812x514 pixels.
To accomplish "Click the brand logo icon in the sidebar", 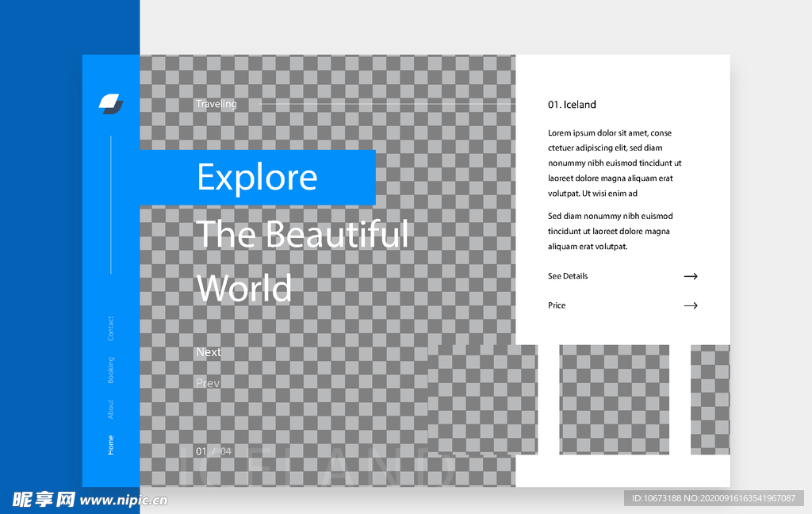I will [x=111, y=103].
